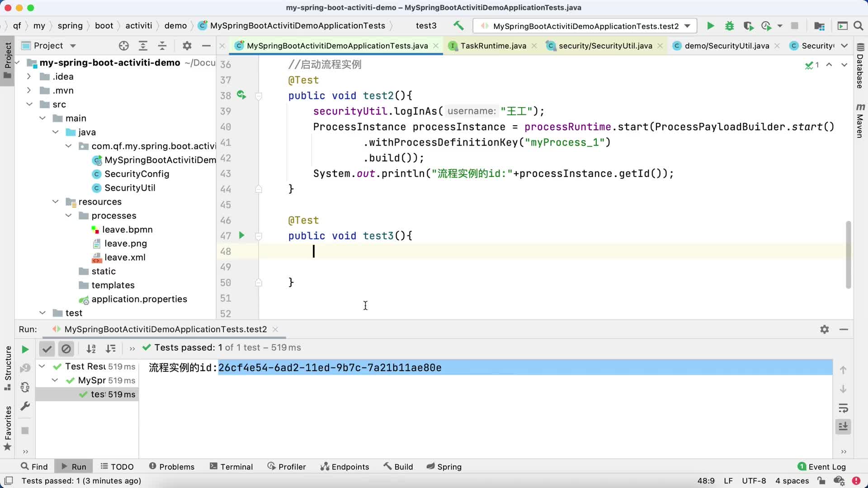The height and width of the screenshot is (488, 868).
Task: Open the Find tool window button
Action: coord(34,467)
